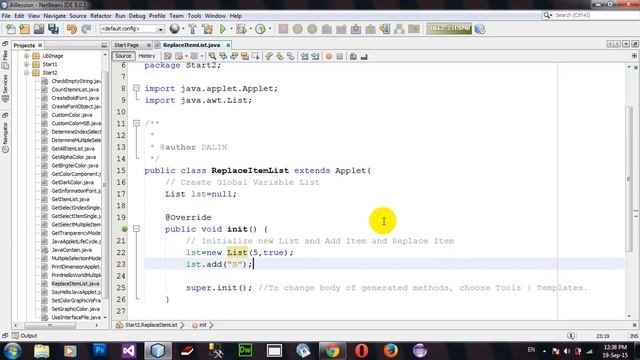Click the globe icon next to memory bar
The width and height of the screenshot is (640, 360).
tap(480, 29)
